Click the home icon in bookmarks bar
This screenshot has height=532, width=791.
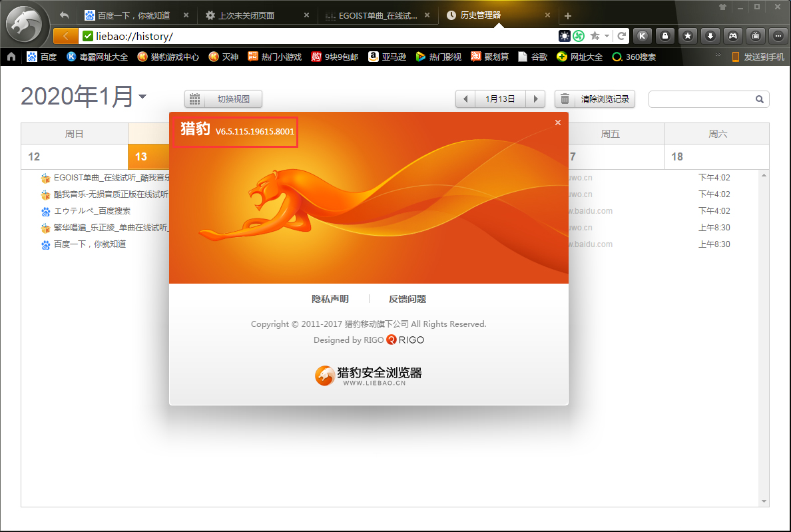(x=11, y=57)
